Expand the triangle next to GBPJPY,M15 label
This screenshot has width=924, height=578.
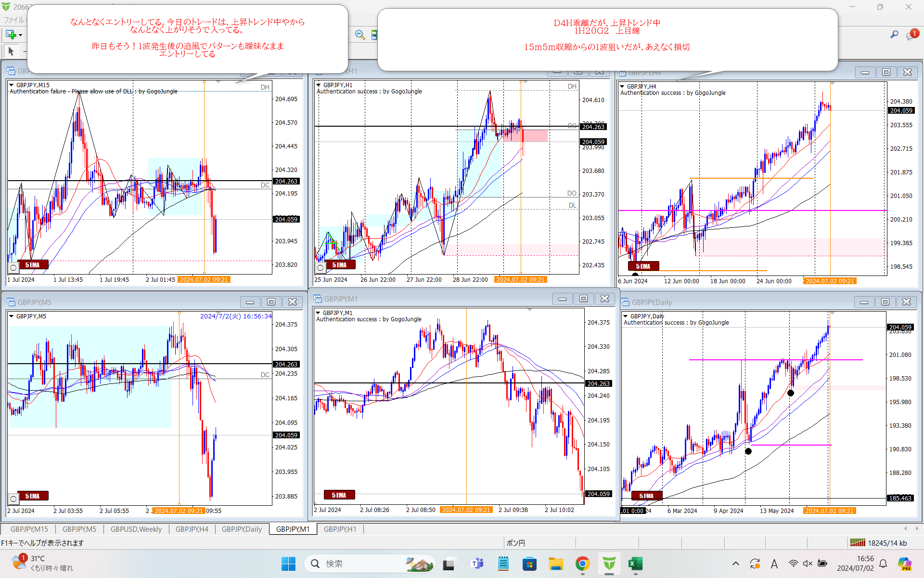tap(12, 85)
